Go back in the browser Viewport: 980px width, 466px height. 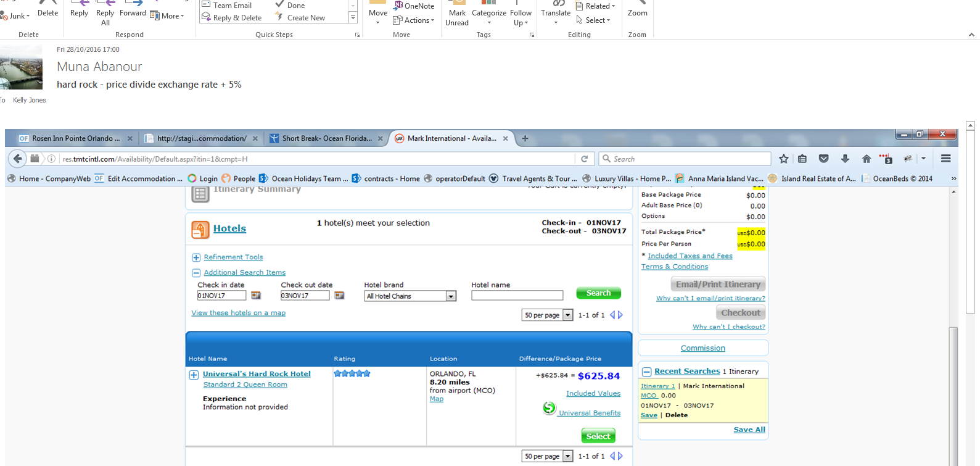(x=17, y=159)
